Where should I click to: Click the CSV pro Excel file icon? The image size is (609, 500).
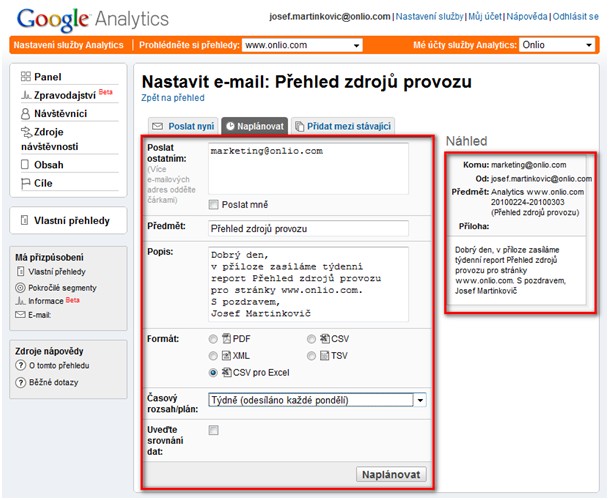coord(226,372)
